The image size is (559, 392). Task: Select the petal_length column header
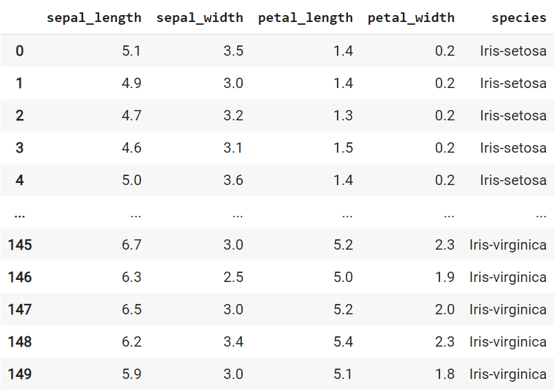(x=305, y=18)
